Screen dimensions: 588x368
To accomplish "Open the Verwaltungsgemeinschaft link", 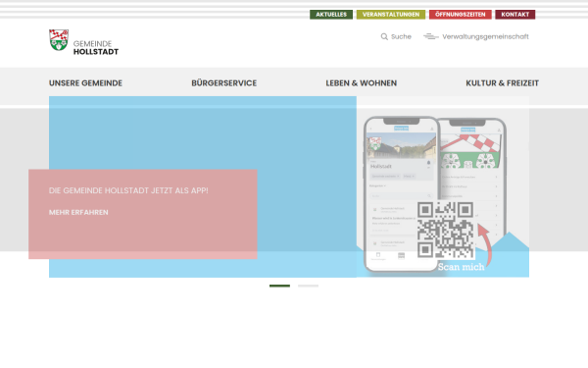I will coord(485,36).
